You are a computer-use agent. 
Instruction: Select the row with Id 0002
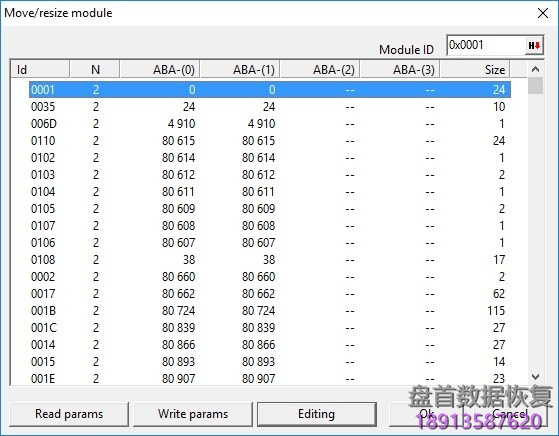pos(270,277)
